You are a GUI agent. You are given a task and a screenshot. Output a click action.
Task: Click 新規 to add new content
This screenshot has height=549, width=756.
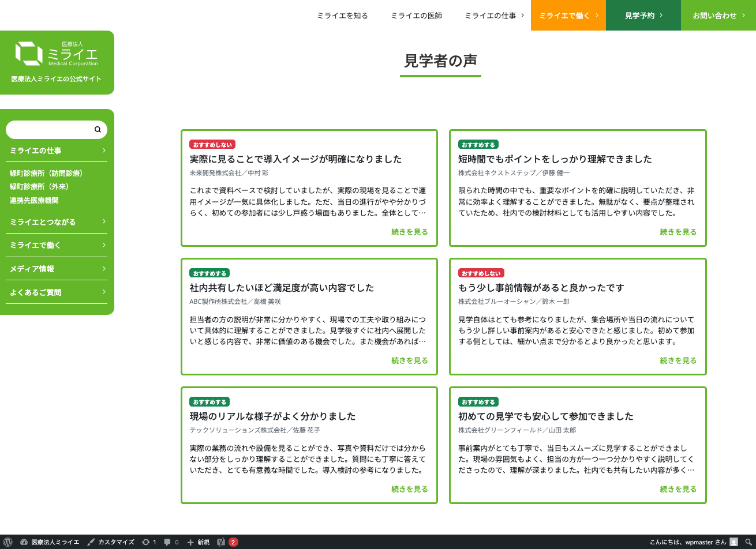tap(198, 542)
